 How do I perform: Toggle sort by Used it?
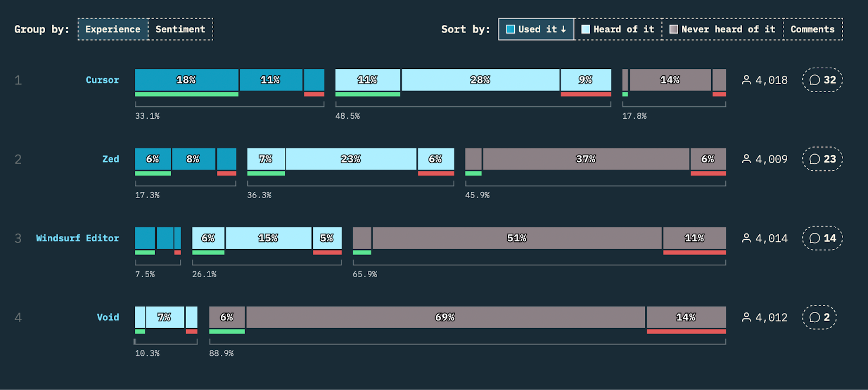[x=536, y=29]
